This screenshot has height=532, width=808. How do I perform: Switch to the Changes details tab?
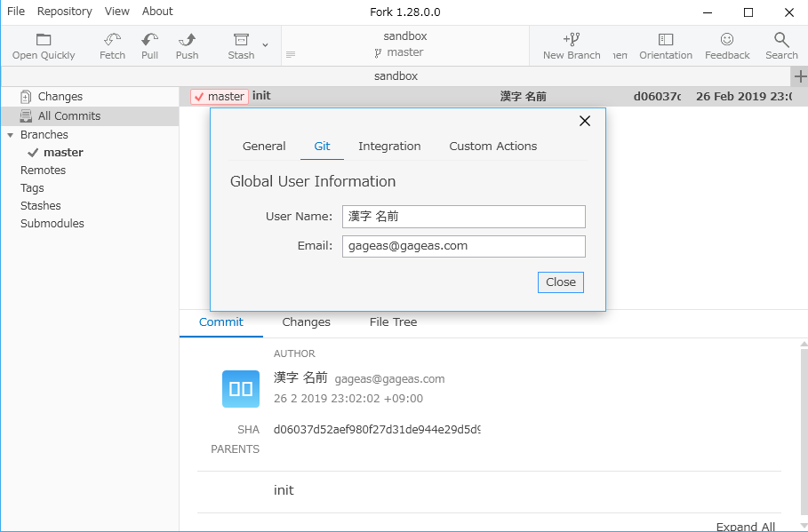(306, 322)
